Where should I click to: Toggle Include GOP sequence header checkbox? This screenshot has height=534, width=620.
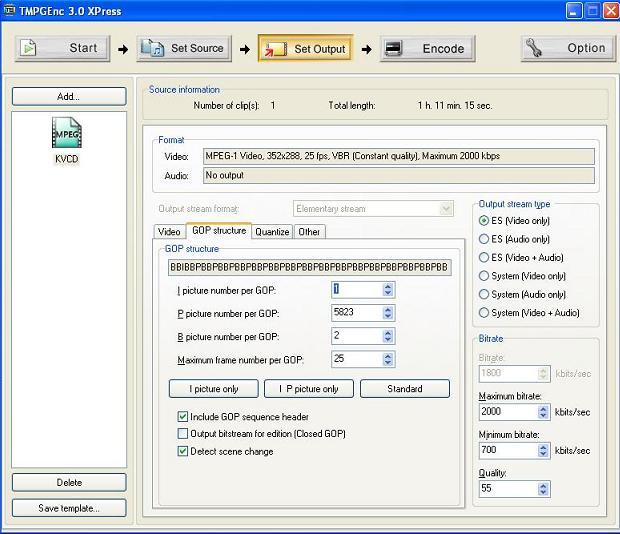(x=183, y=417)
